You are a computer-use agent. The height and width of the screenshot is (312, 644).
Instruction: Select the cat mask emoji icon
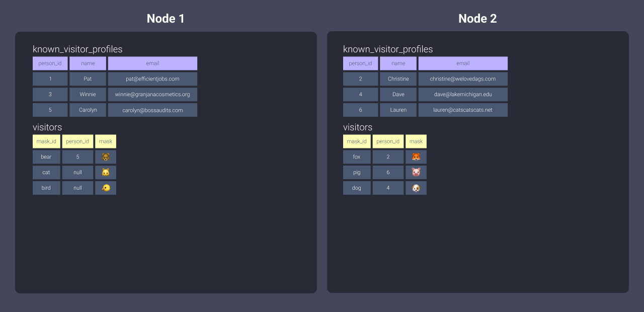pyautogui.click(x=106, y=172)
